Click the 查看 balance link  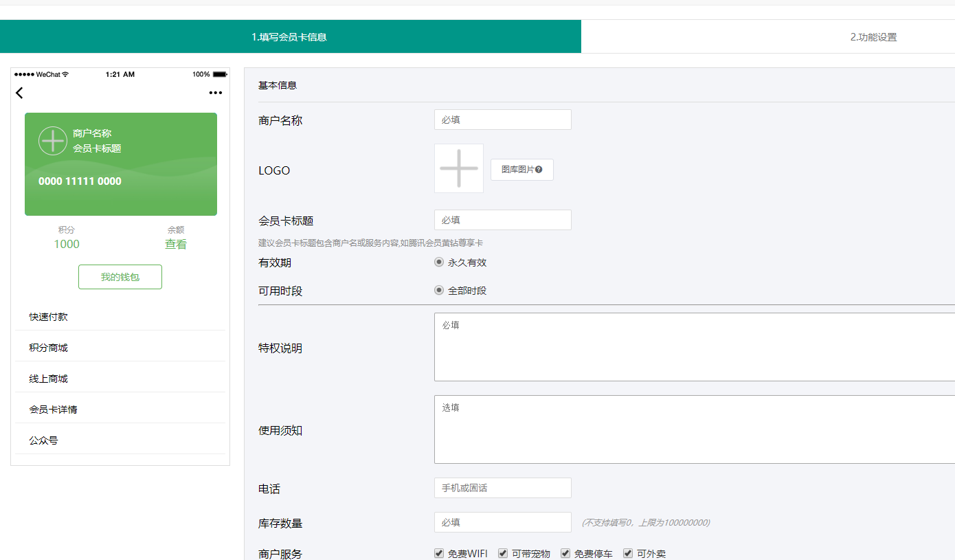(x=176, y=245)
